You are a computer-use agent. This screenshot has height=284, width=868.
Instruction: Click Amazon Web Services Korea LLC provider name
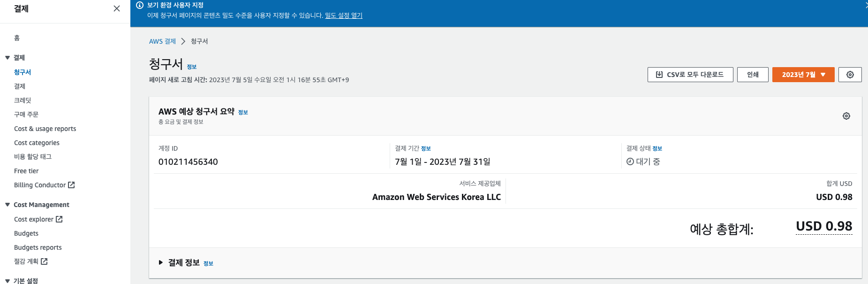coord(437,197)
